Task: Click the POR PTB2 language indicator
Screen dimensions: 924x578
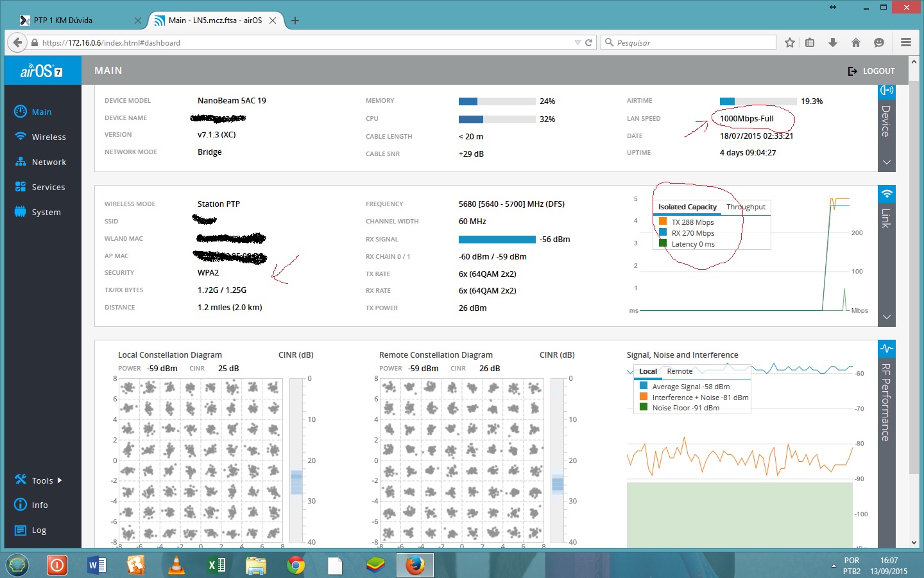Action: 851,566
